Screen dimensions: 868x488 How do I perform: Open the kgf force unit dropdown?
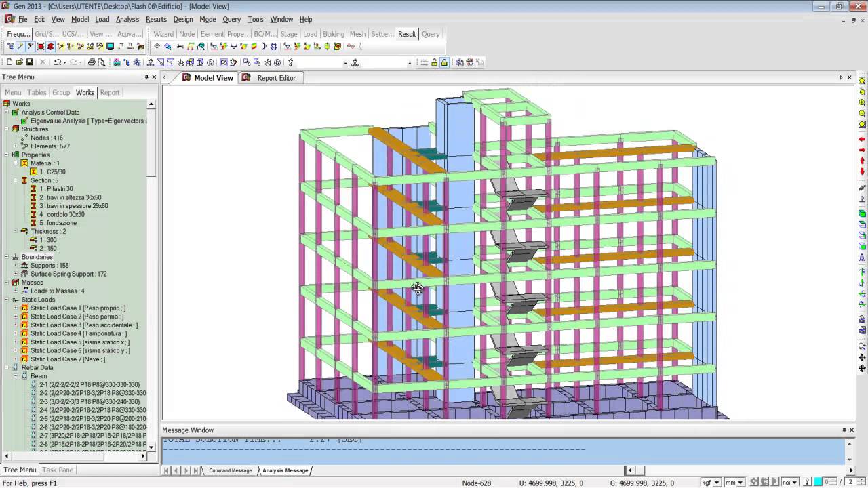click(x=717, y=483)
